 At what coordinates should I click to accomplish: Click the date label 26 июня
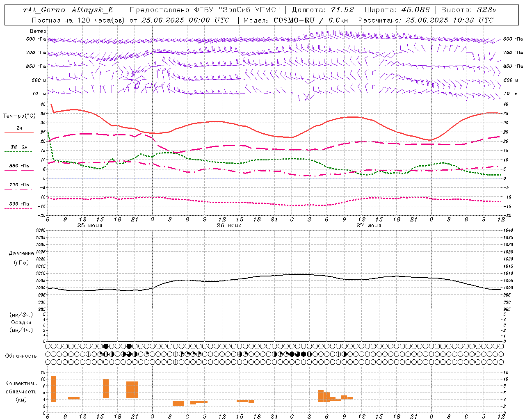click(x=229, y=225)
